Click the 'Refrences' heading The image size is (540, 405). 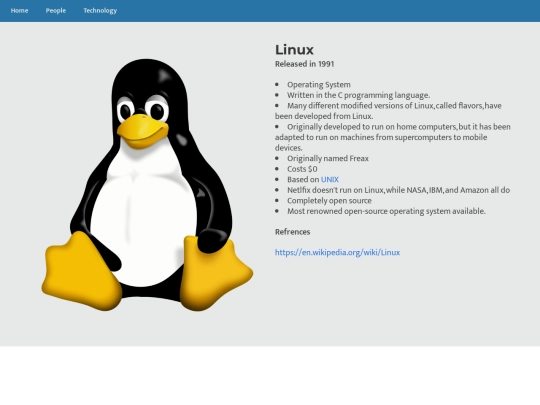[292, 232]
